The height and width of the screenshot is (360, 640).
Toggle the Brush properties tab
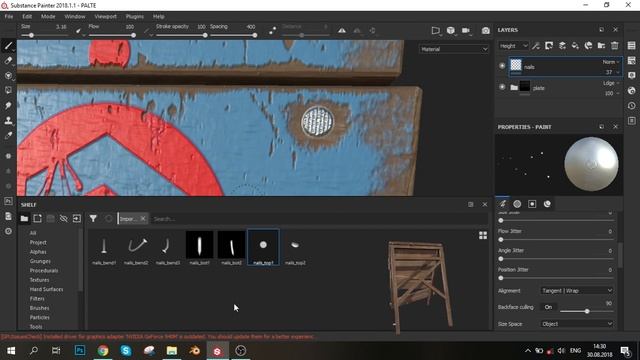pos(502,204)
